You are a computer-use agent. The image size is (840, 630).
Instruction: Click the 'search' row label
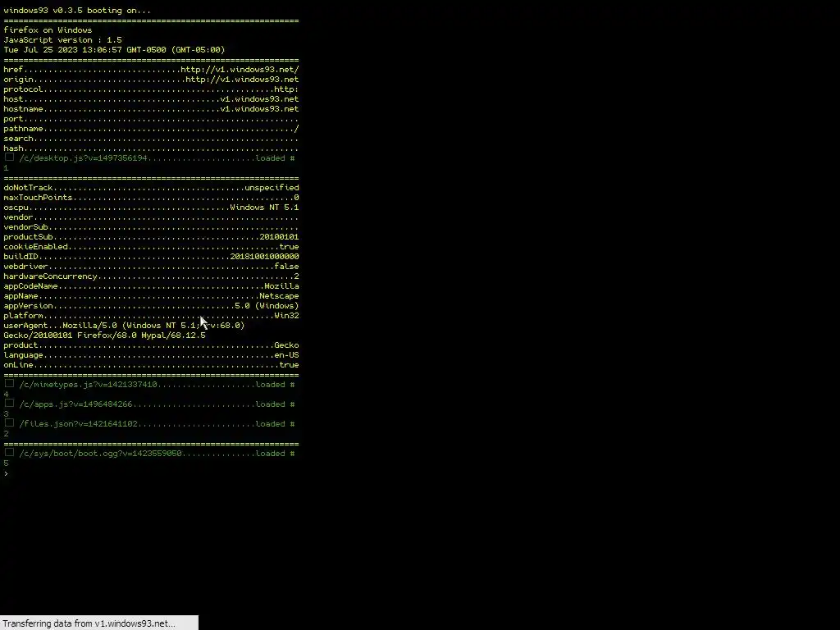[18, 138]
